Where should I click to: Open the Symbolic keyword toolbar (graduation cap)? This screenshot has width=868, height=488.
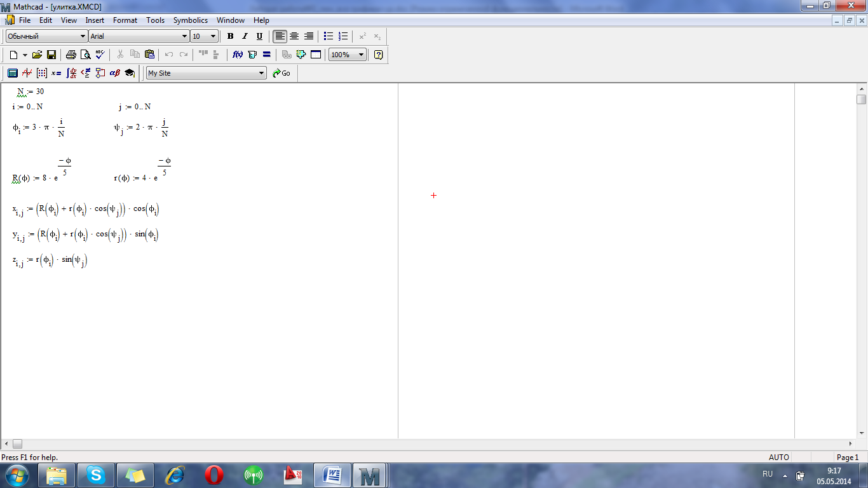pos(130,73)
